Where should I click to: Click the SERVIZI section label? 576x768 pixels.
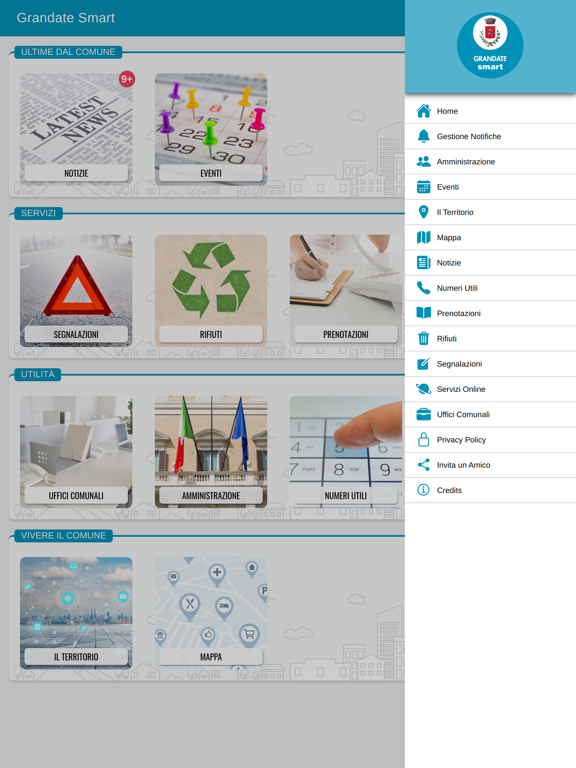[x=38, y=213]
